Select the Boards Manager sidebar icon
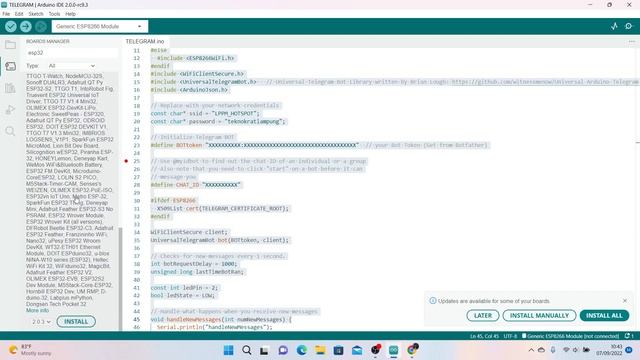The height and width of the screenshot is (360, 640). pyautogui.click(x=10, y=66)
